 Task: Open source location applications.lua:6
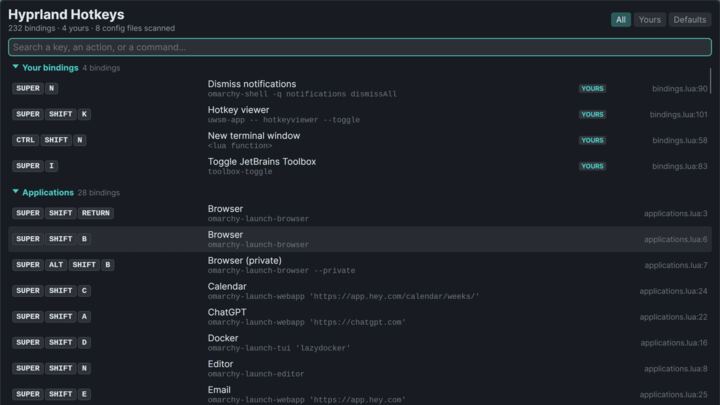(675, 239)
